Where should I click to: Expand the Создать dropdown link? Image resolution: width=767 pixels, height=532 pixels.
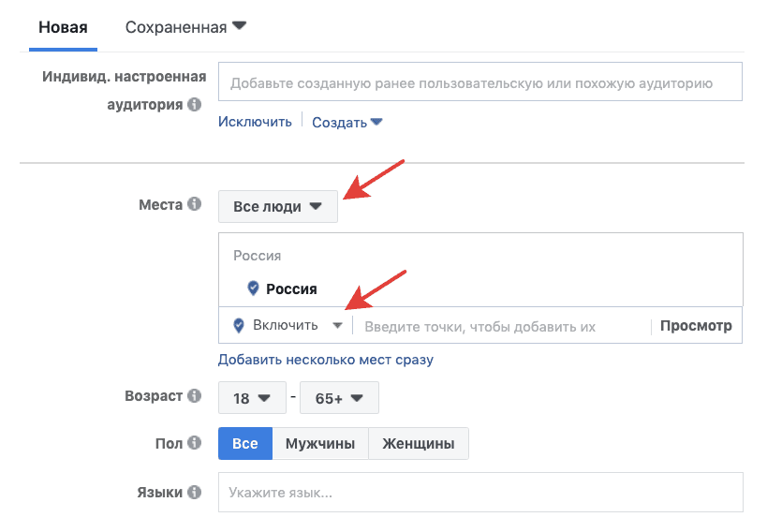point(347,123)
